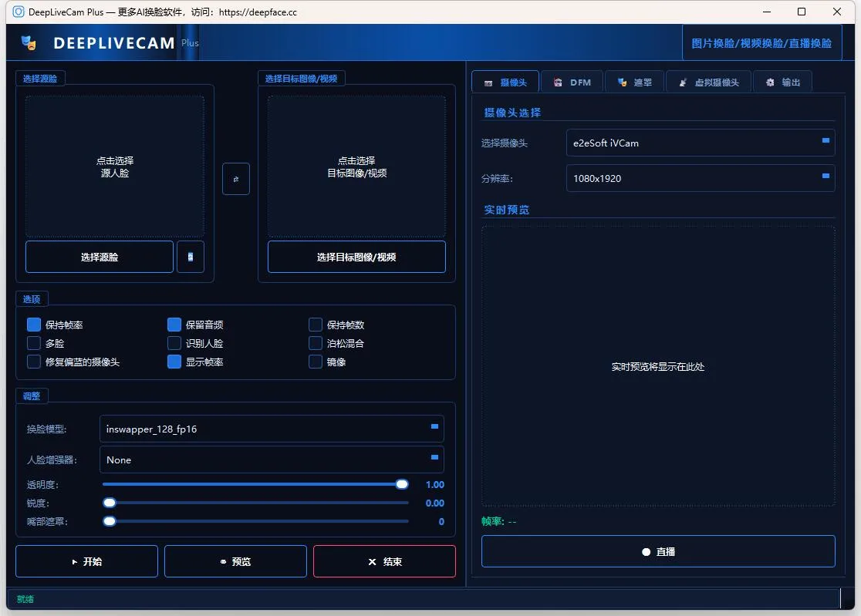Turn on 泊松混合 checkbox
The width and height of the screenshot is (861, 616).
(x=316, y=343)
